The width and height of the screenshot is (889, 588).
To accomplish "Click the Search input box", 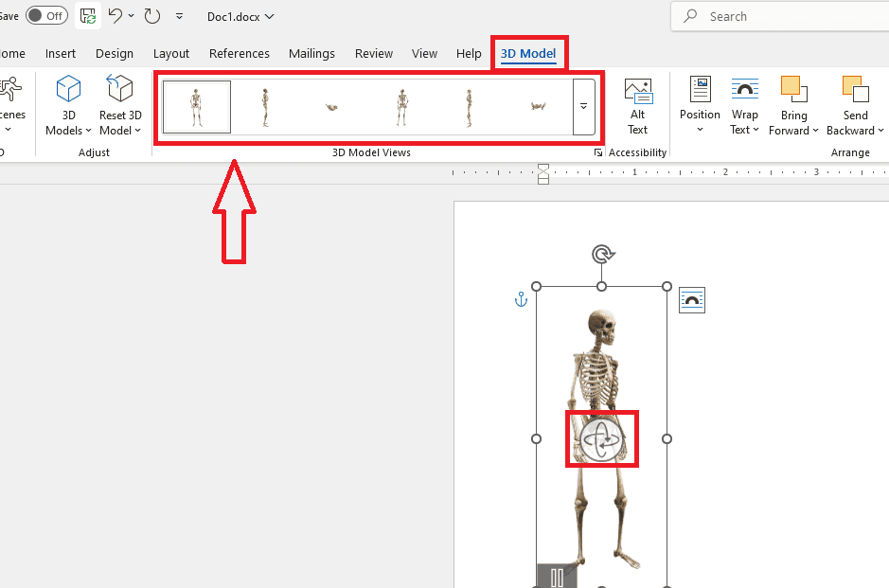I will click(779, 16).
